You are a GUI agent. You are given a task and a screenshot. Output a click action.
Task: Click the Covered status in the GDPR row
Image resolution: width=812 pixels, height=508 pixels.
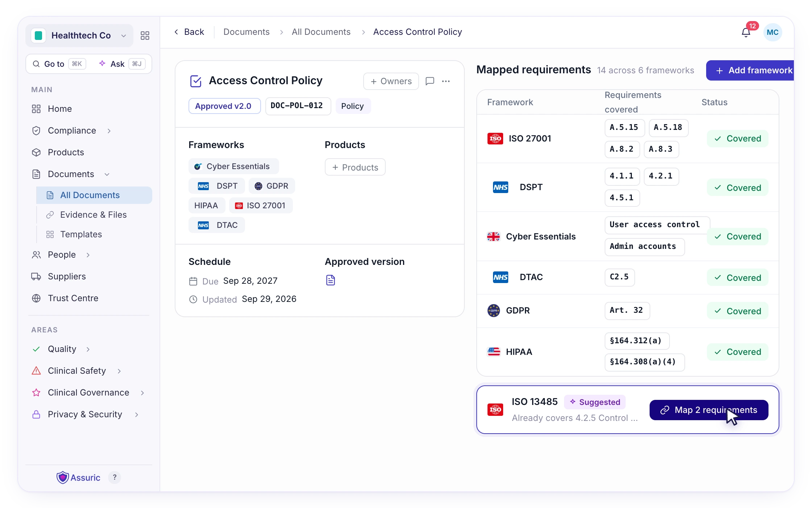pyautogui.click(x=737, y=311)
